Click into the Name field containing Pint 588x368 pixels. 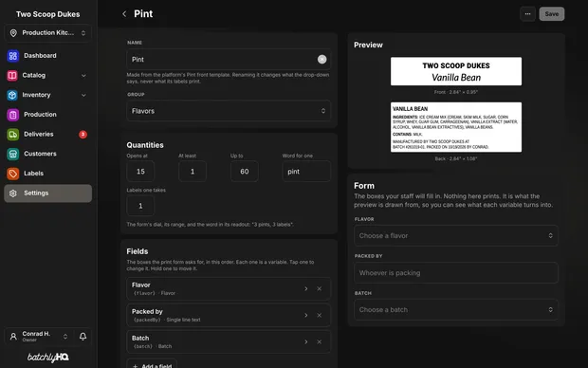pos(229,59)
